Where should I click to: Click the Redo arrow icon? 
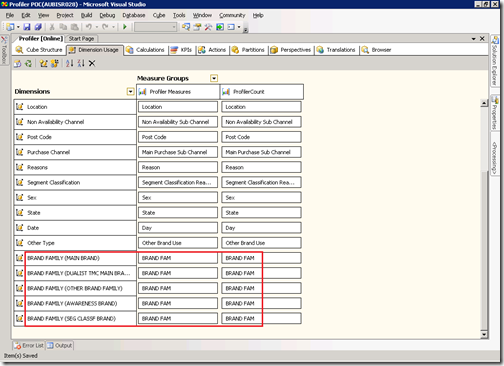click(105, 27)
